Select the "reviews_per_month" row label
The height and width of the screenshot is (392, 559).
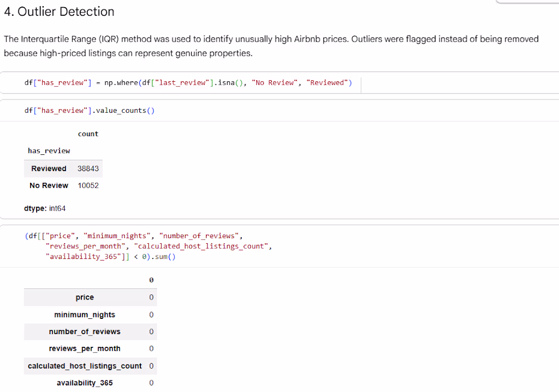(x=85, y=348)
